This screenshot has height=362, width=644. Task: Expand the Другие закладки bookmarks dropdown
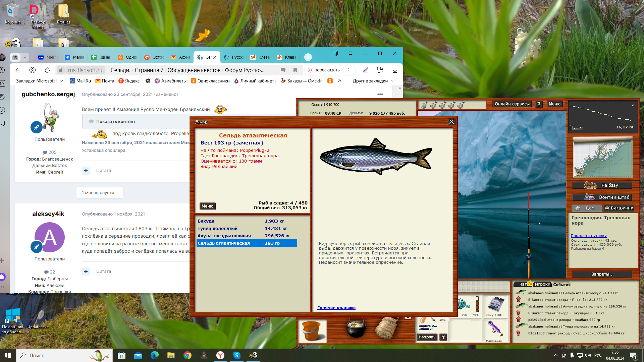373,81
